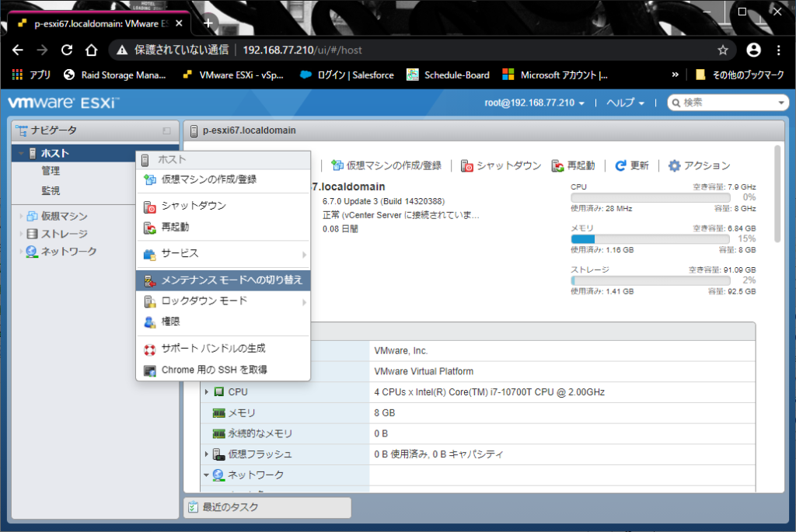The image size is (796, 532).
Task: Open サービス submenu in context menu
Action: pyautogui.click(x=223, y=254)
